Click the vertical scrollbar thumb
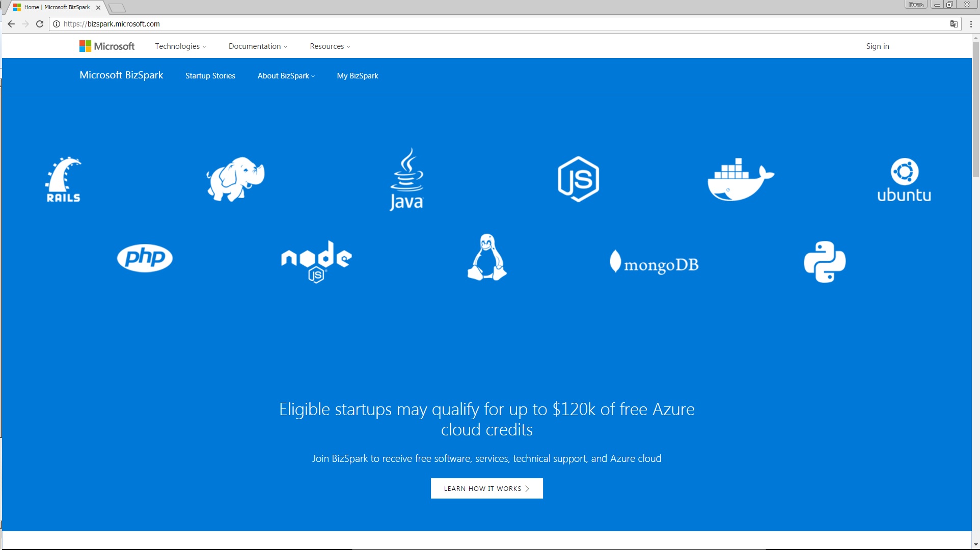The image size is (980, 550). [x=976, y=109]
